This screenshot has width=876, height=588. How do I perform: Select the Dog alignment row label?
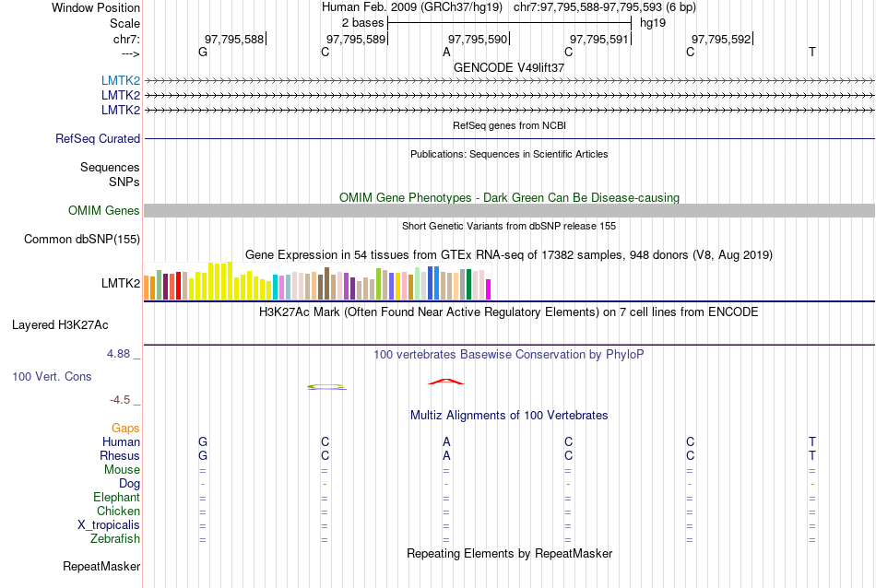point(129,484)
